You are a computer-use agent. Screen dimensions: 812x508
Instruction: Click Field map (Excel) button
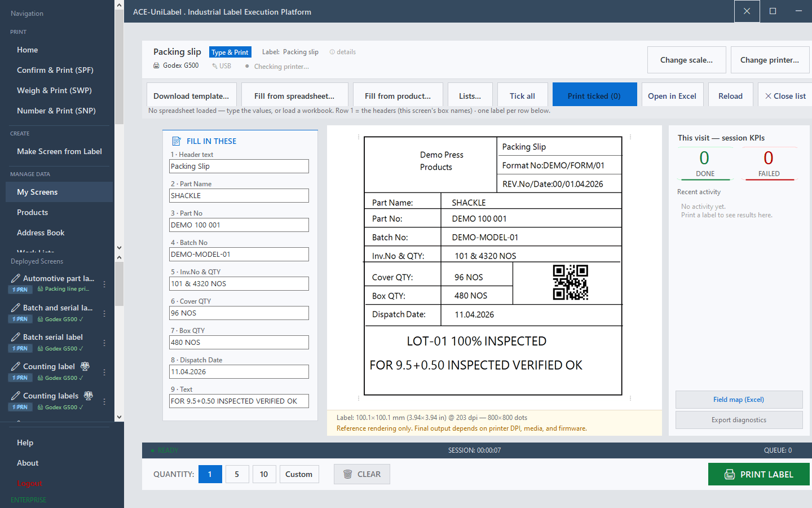pos(739,400)
